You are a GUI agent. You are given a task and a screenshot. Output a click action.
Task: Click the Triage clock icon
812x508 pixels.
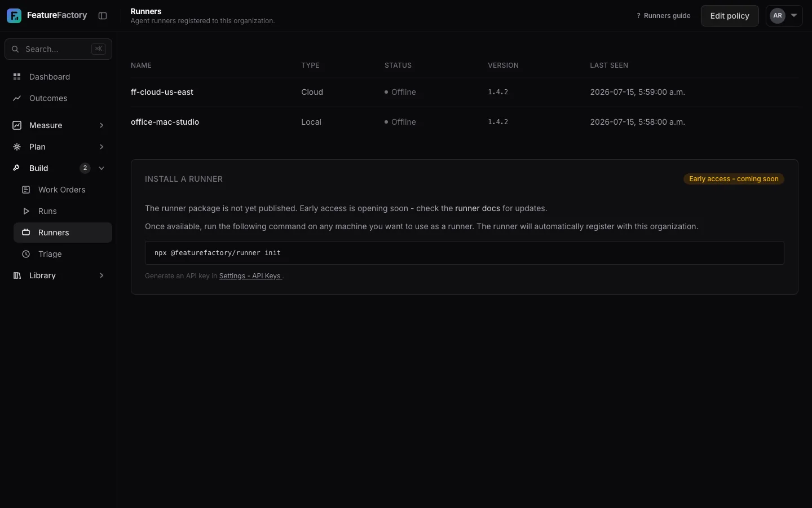click(26, 254)
